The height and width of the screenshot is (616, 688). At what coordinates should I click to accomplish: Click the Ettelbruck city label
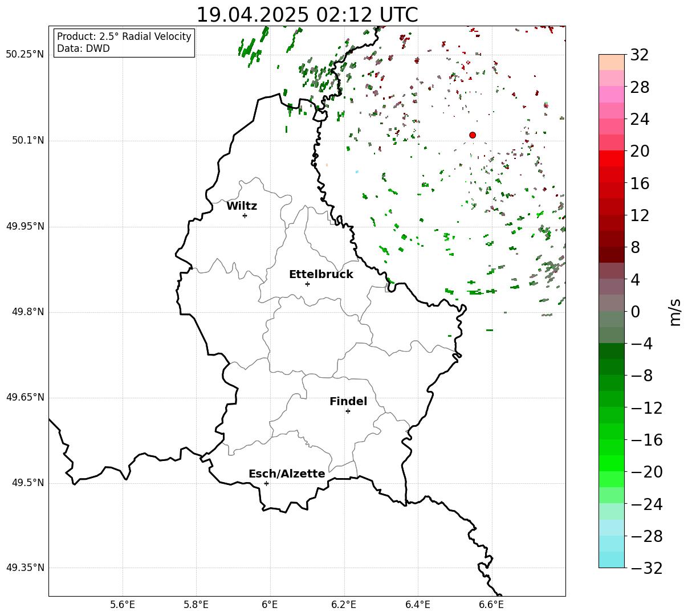click(321, 275)
